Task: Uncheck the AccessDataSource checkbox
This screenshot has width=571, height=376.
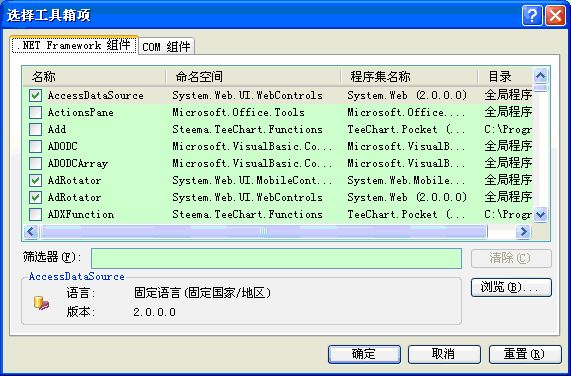Action: (35, 95)
